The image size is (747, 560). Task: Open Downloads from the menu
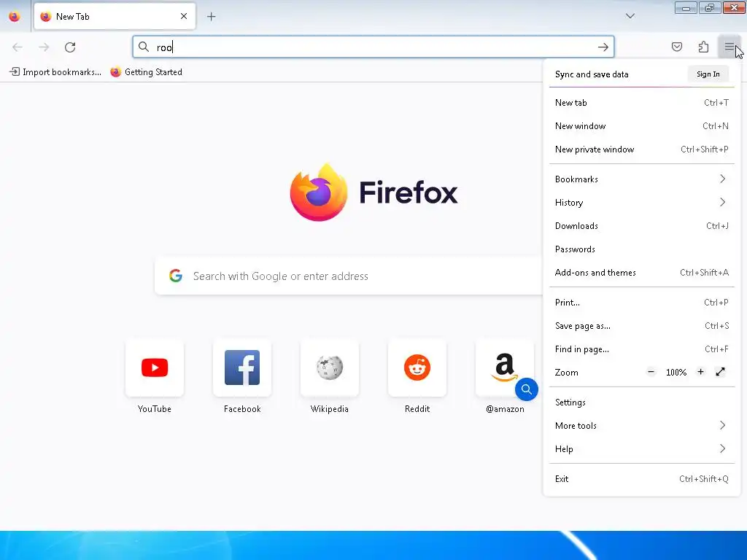tap(642, 226)
